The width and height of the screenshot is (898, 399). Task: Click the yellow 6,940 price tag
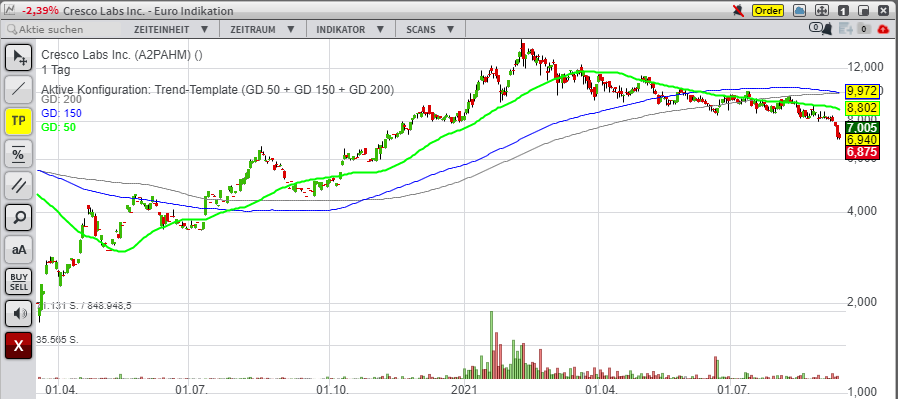click(x=862, y=140)
